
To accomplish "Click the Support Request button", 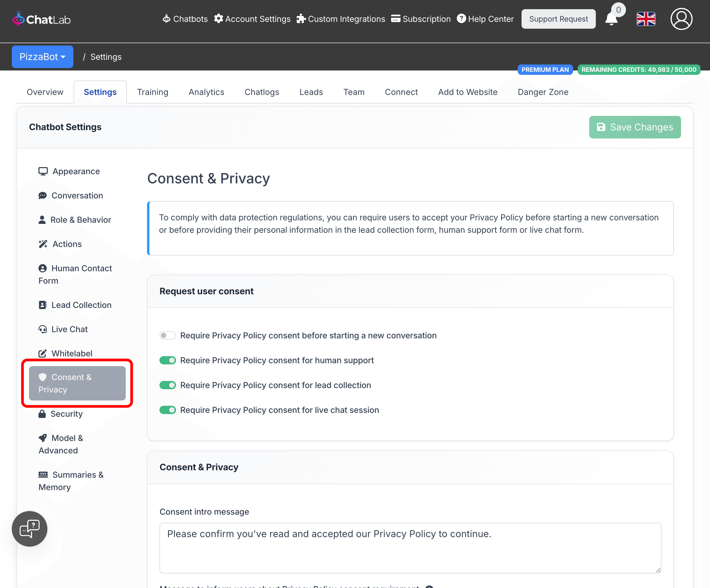I will 558,19.
